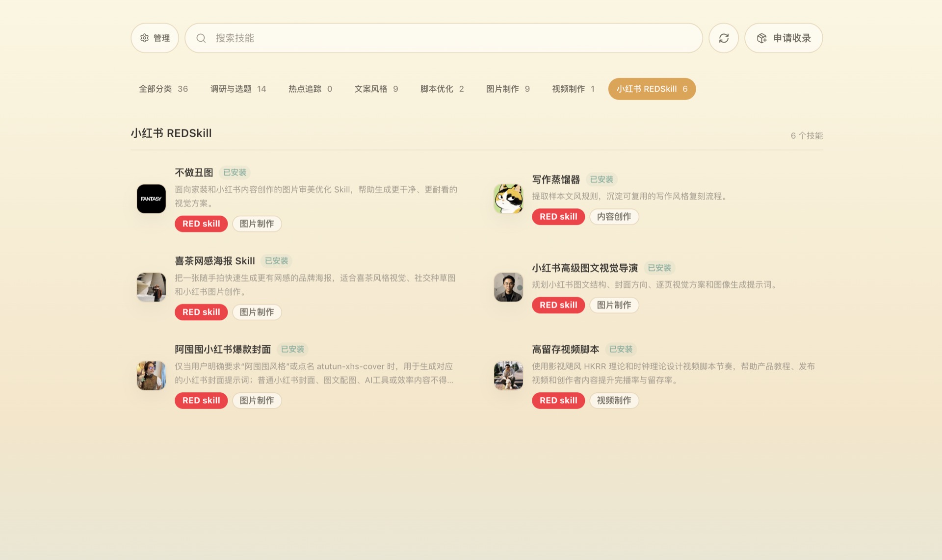
Task: Select the 脚本优化 tab
Action: click(x=442, y=89)
